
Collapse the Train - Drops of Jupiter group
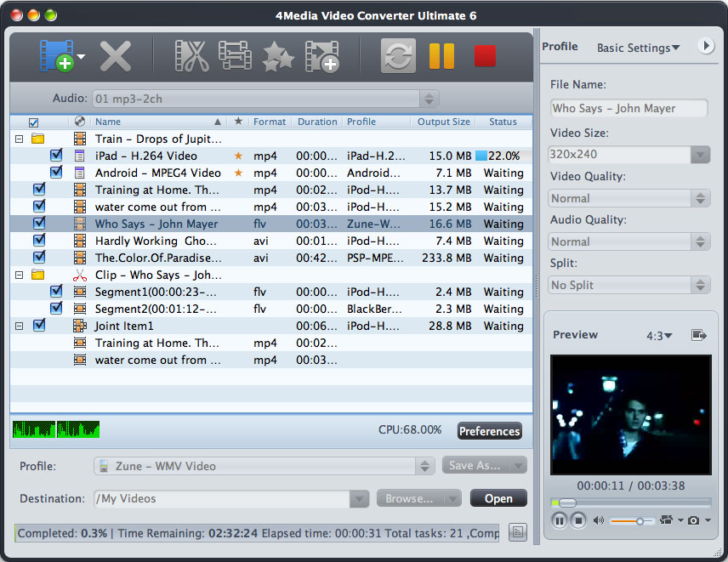coord(19,139)
